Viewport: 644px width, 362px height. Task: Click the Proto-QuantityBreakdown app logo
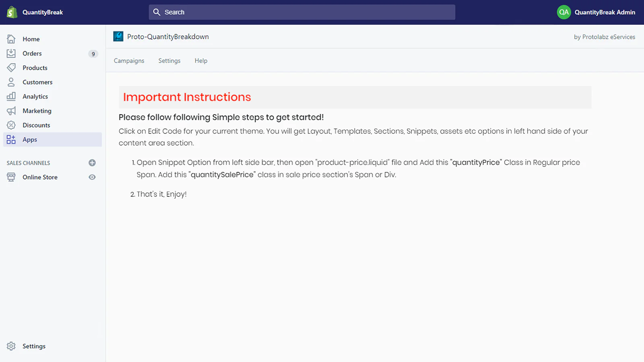coord(118,37)
